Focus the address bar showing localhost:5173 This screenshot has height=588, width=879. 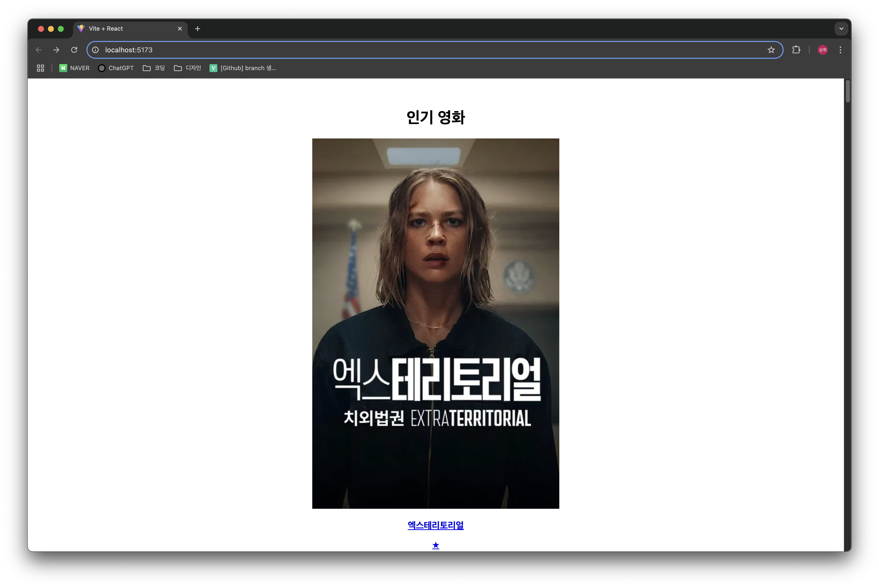point(435,50)
